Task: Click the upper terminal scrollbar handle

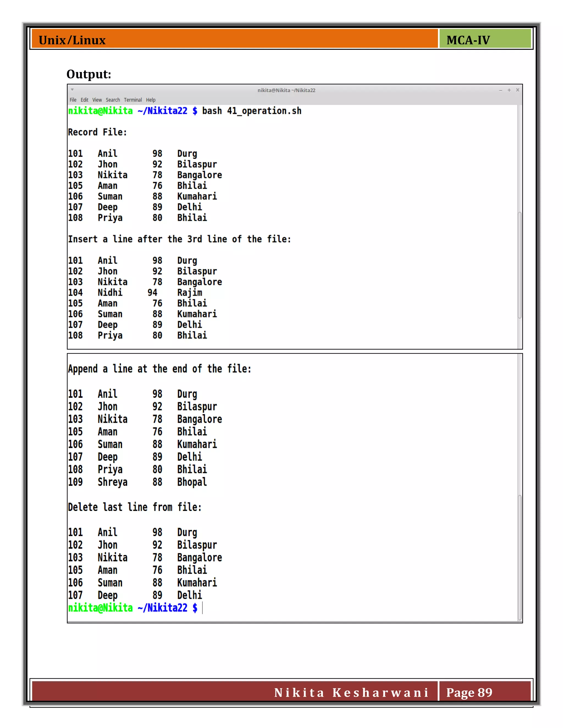Action: (520, 265)
